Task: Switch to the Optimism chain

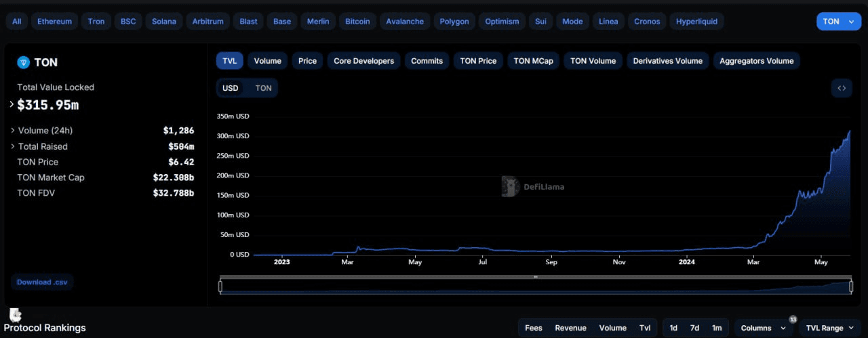Action: pyautogui.click(x=502, y=22)
